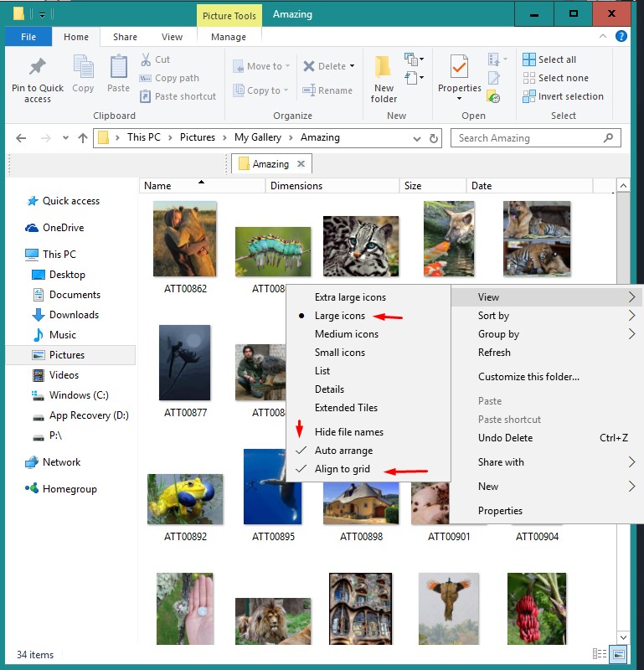Viewport: 644px width, 670px height.
Task: Click the Pin to Quick access icon
Action: coord(37,67)
